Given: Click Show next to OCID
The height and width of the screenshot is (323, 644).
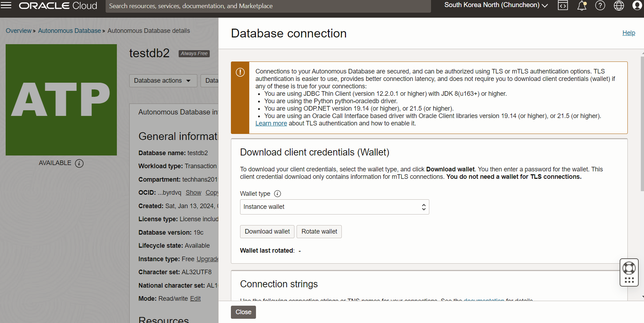Looking at the screenshot, I should tap(193, 193).
